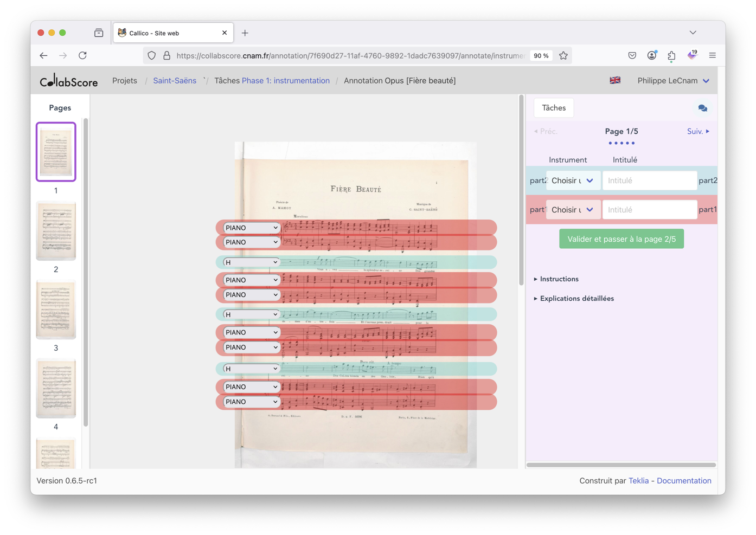
Task: Click the Teklia link in footer
Action: coord(638,481)
